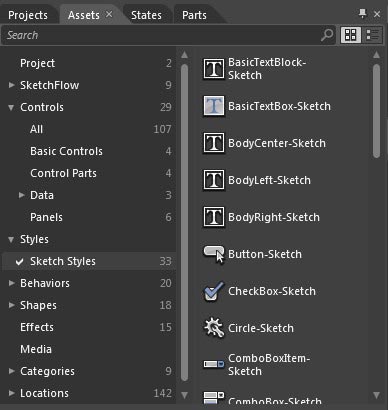Screen dimensions: 388x410
Task: Click the Button-Sketch label
Action: point(265,254)
